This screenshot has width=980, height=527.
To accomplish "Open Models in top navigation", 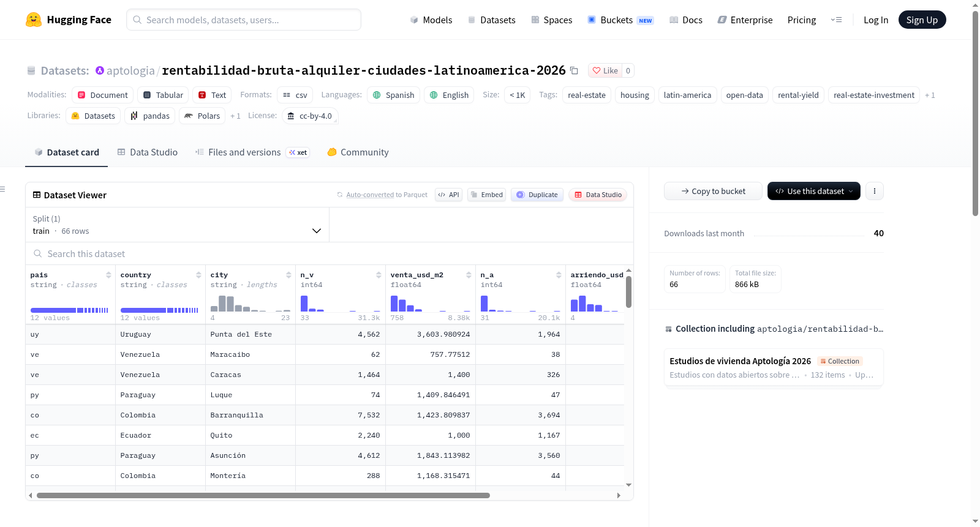I will tap(431, 20).
